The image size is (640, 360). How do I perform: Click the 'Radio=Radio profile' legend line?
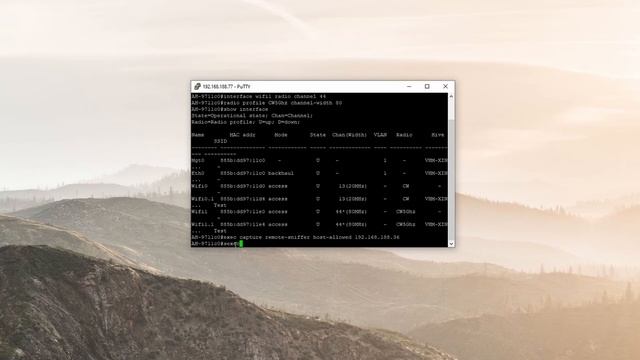pos(246,122)
